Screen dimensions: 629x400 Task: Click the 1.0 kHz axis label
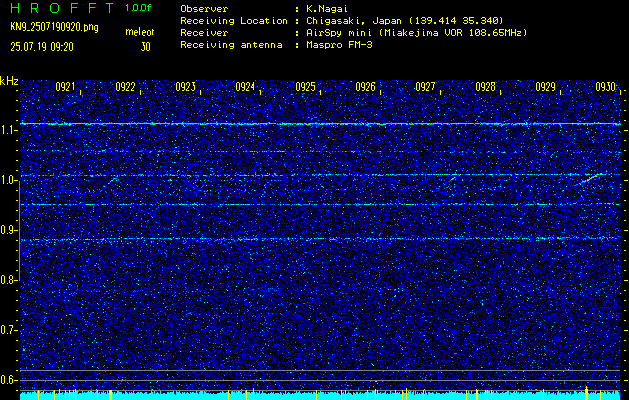pos(8,180)
